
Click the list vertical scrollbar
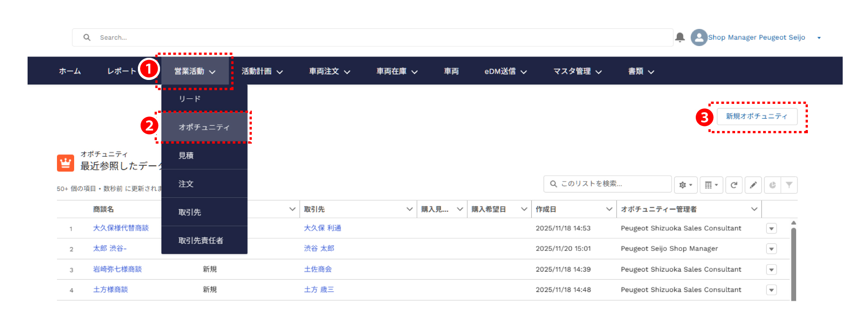(793, 262)
